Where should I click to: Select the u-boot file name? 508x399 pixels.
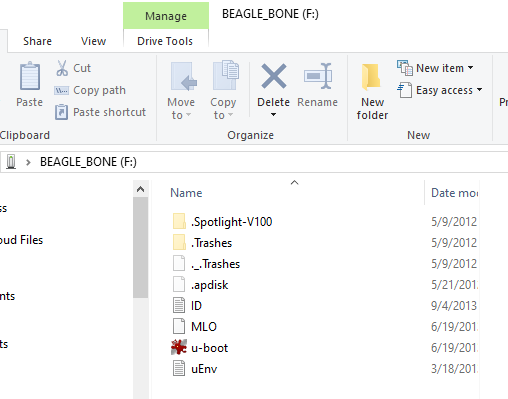[210, 348]
